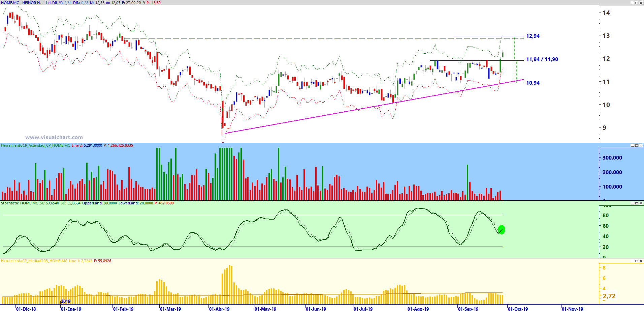644x311 pixels.
Task: Click the 01-Dic-18 date axis label
Action: click(26, 309)
